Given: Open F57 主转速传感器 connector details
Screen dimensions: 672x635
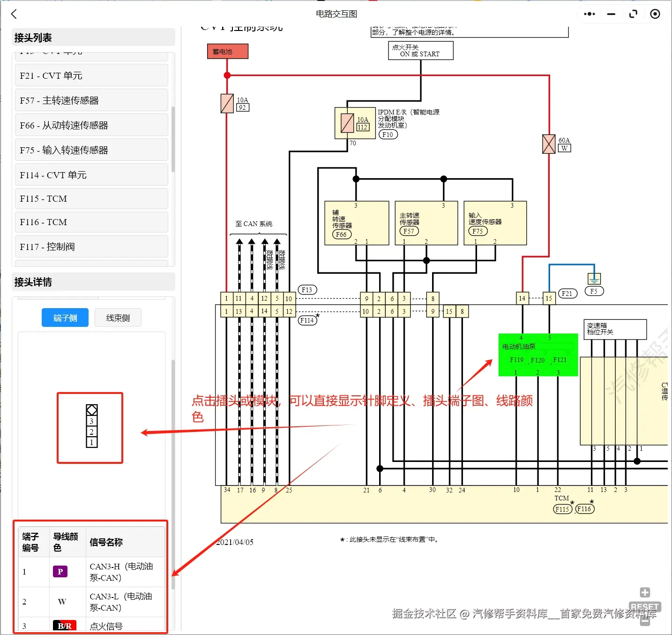Looking at the screenshot, I should coord(91,100).
